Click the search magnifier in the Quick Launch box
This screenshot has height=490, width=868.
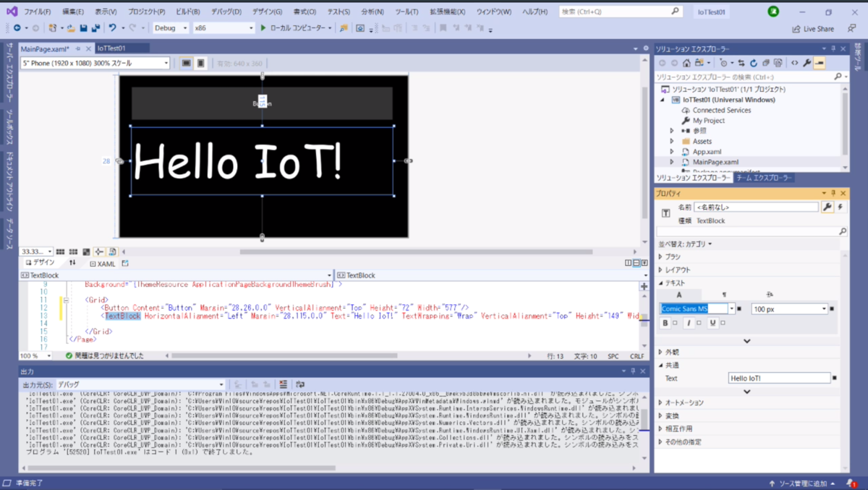coord(675,12)
